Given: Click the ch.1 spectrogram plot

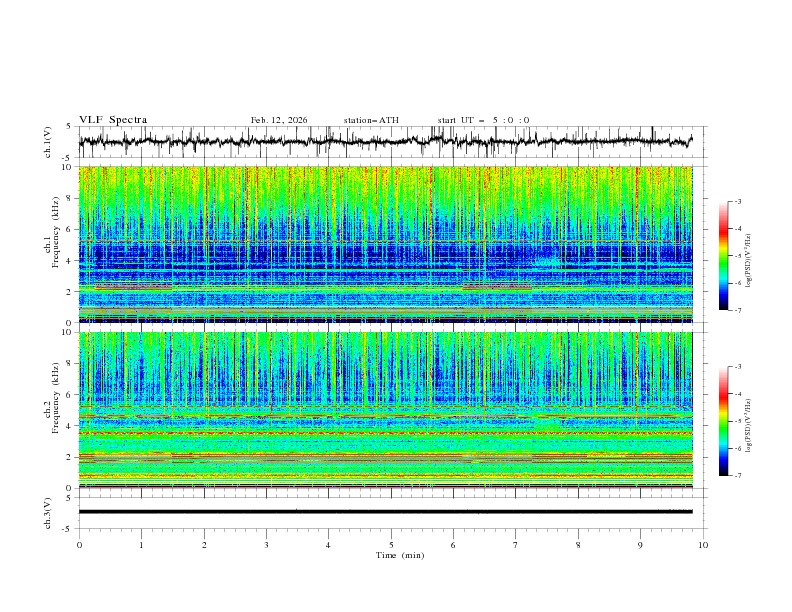Looking at the screenshot, I should [385, 244].
